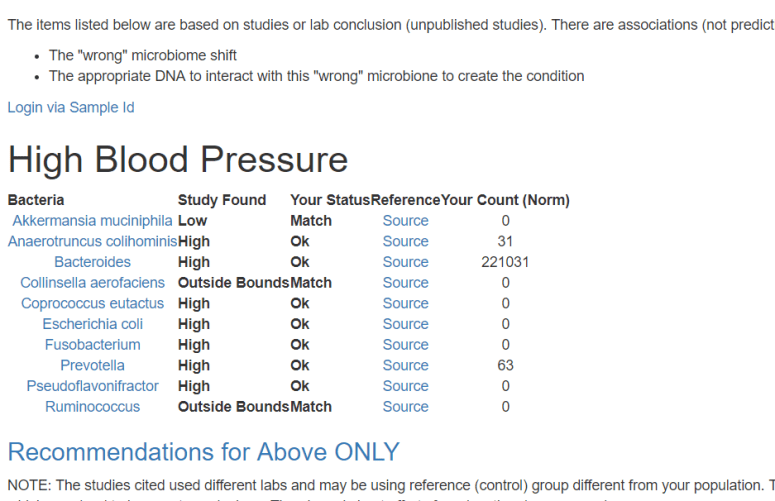Open Source reference for Ruminococcus row
The image size is (775, 501).
coord(405,407)
